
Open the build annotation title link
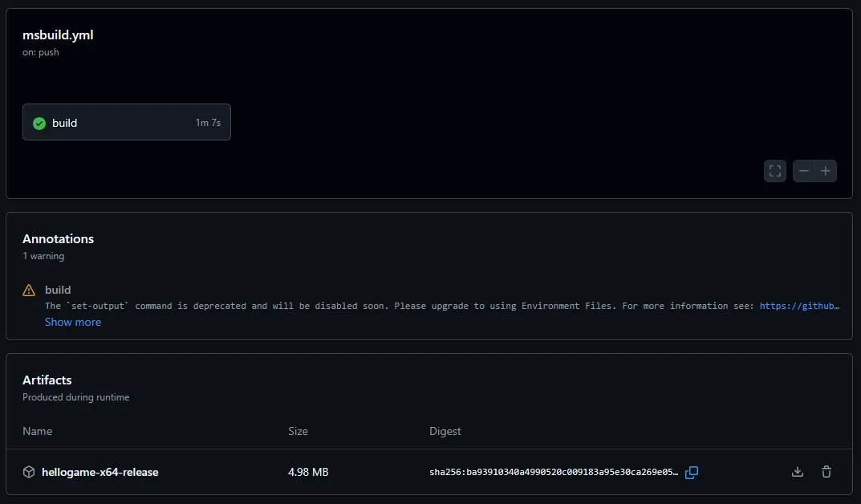coord(58,290)
